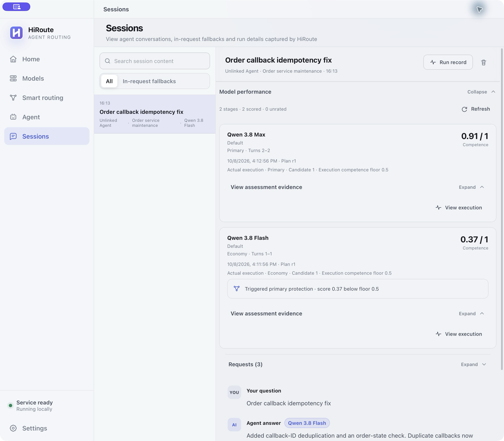504x441 pixels.
Task: Collapse the Model performance section
Action: coord(481,92)
